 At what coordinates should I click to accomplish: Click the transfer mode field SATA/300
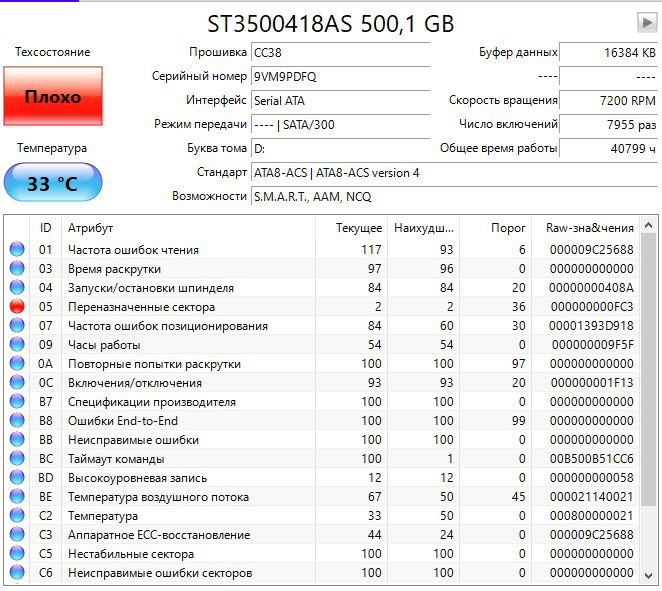click(x=340, y=125)
